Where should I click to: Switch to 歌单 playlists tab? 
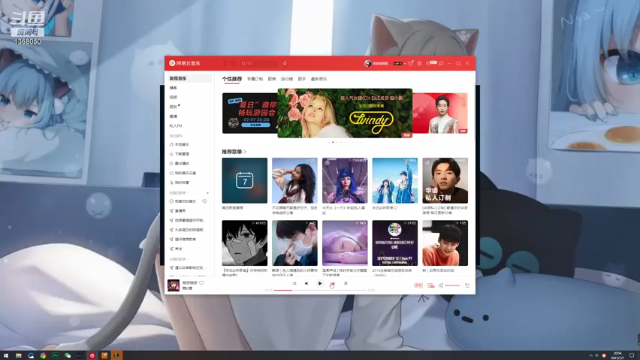272,79
